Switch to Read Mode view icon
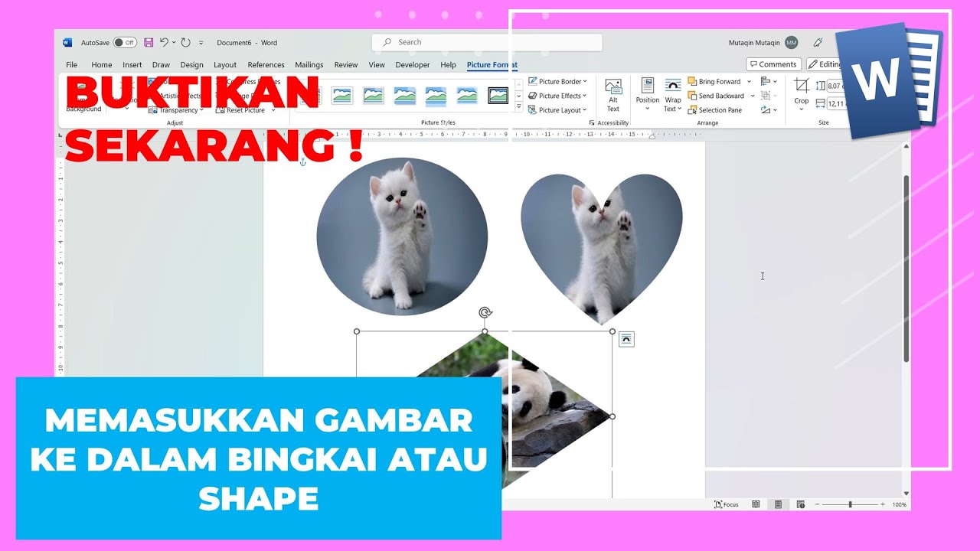The height and width of the screenshot is (551, 980). pyautogui.click(x=756, y=504)
